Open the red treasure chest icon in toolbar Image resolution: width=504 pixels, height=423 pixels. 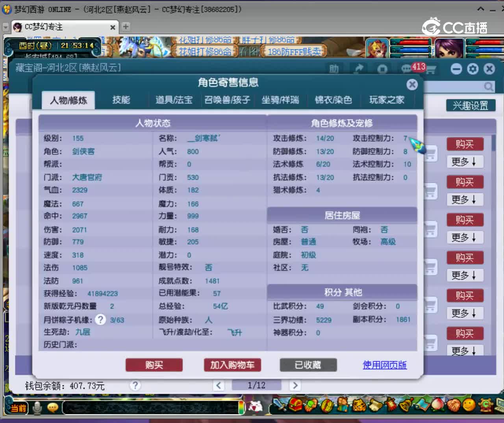click(x=296, y=404)
